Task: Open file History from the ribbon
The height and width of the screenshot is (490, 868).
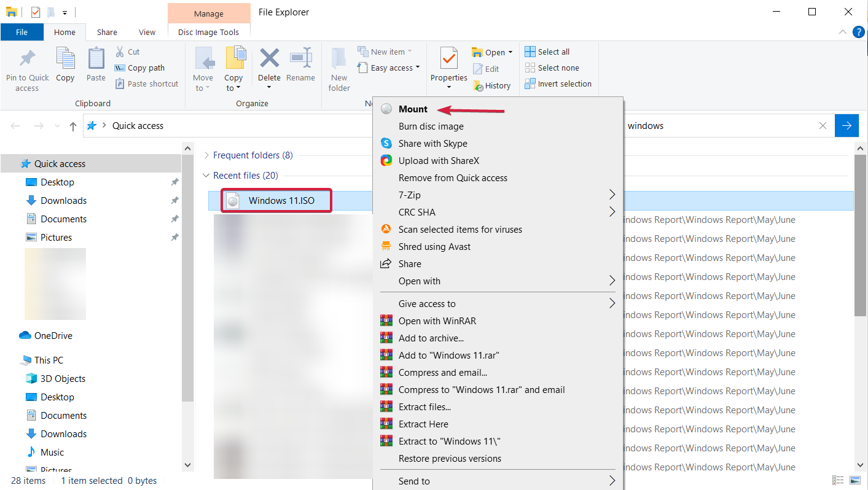Action: coord(491,86)
